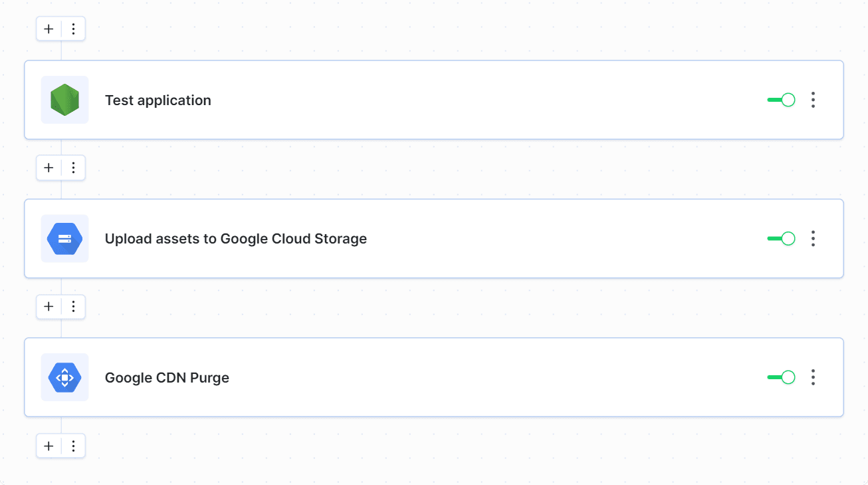The width and height of the screenshot is (868, 485).
Task: Click the Google CDN Purge hexagon icon
Action: click(x=64, y=377)
